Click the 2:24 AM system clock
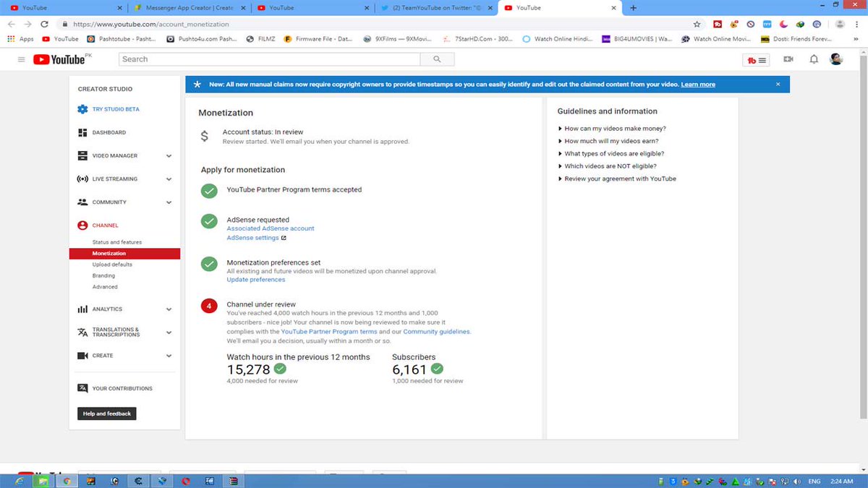The height and width of the screenshot is (488, 868). (841, 481)
